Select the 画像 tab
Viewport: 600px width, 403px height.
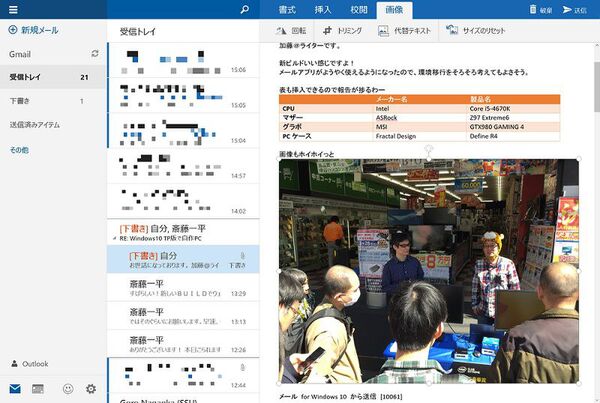(394, 10)
